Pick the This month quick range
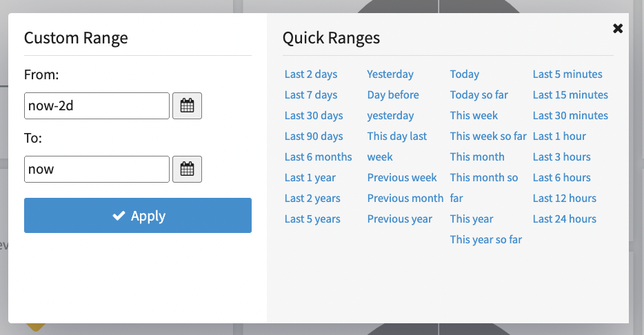 point(477,157)
